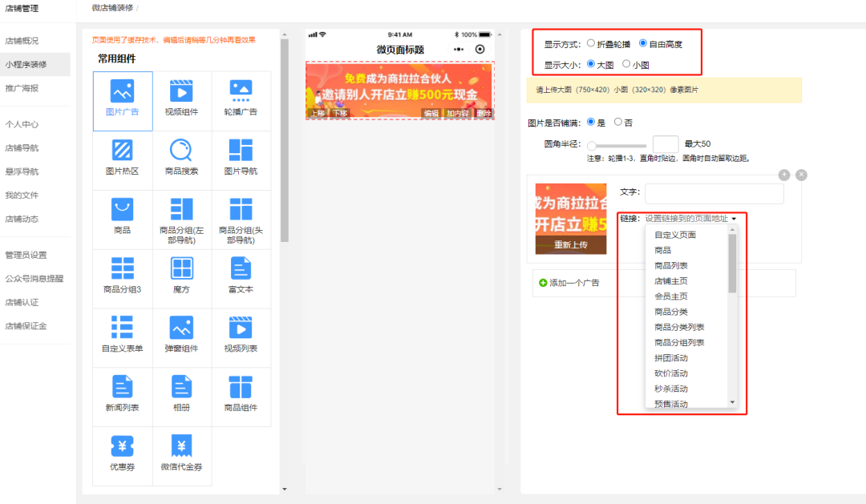866x504 pixels.
Task: Choose the 轮播广告 component
Action: click(241, 100)
